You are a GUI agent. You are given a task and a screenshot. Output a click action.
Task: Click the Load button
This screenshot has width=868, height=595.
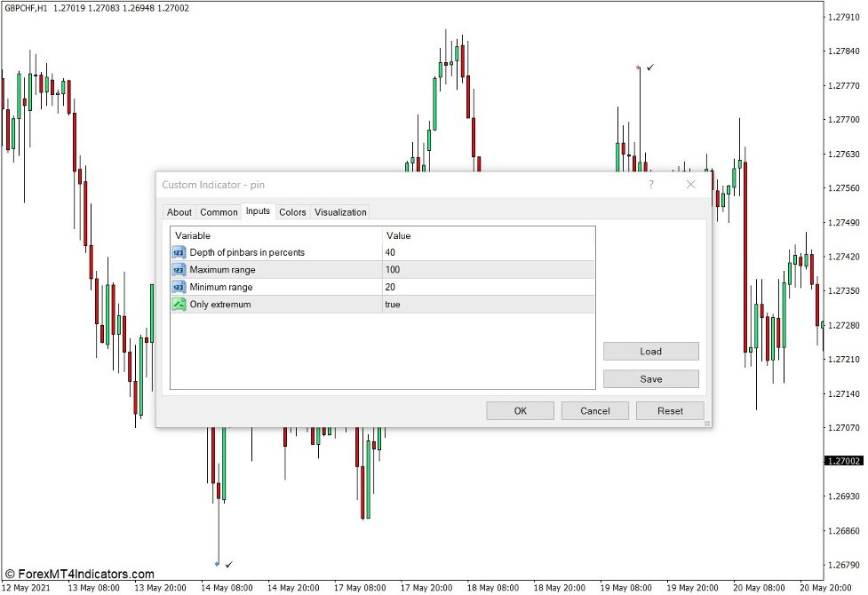coord(650,351)
